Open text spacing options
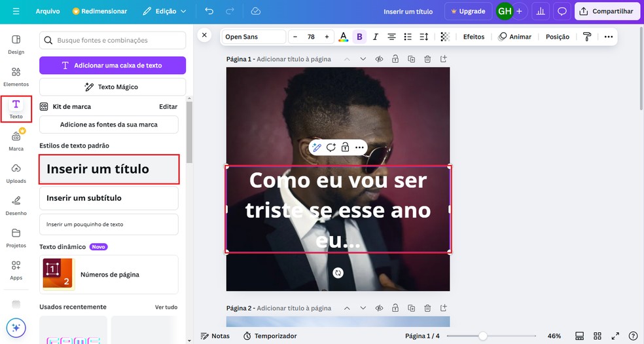This screenshot has width=644, height=344. [424, 37]
